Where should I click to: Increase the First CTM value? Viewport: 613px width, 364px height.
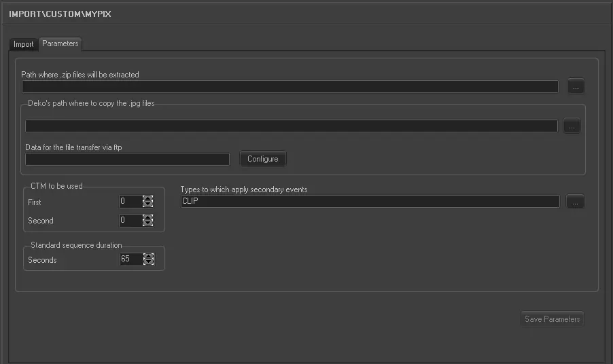[148, 199]
